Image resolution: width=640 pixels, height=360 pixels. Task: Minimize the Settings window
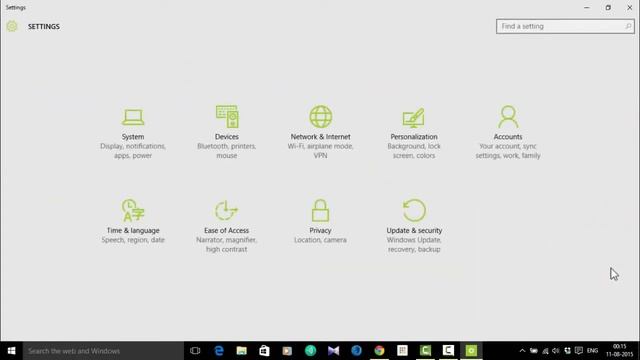click(587, 7)
